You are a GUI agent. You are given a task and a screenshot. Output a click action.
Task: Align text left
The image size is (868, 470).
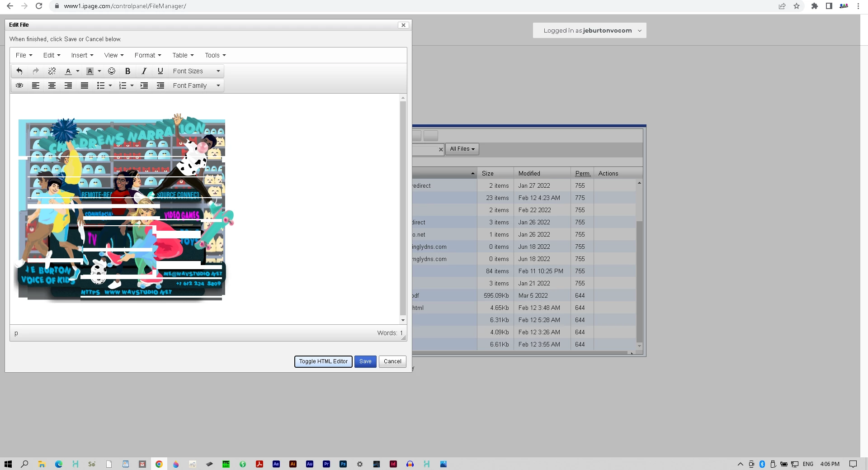point(36,85)
